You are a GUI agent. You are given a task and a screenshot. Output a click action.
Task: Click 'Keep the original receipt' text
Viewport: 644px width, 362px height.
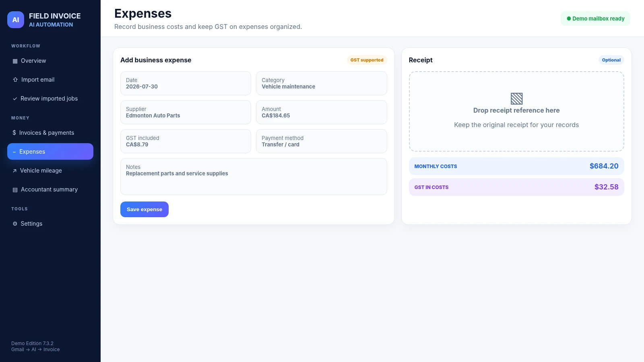coord(516,125)
